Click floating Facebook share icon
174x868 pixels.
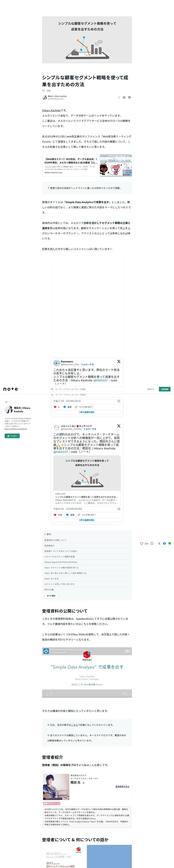click(165, 544)
